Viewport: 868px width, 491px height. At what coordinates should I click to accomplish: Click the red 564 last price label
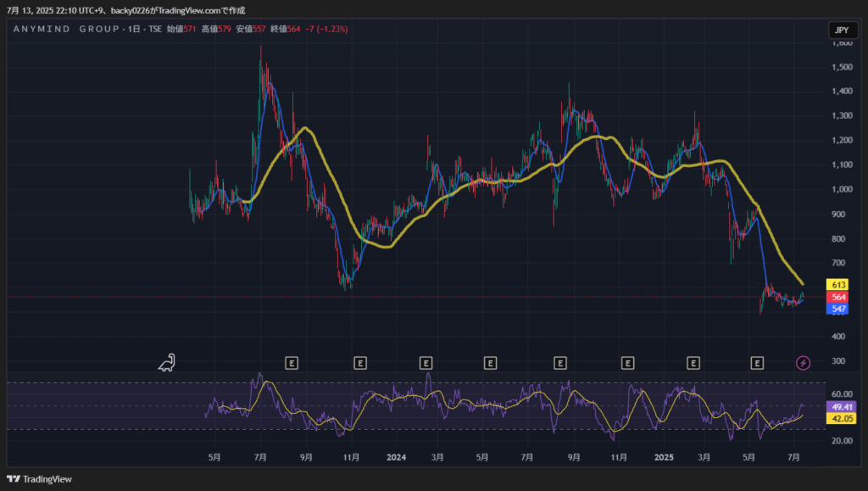coord(837,298)
